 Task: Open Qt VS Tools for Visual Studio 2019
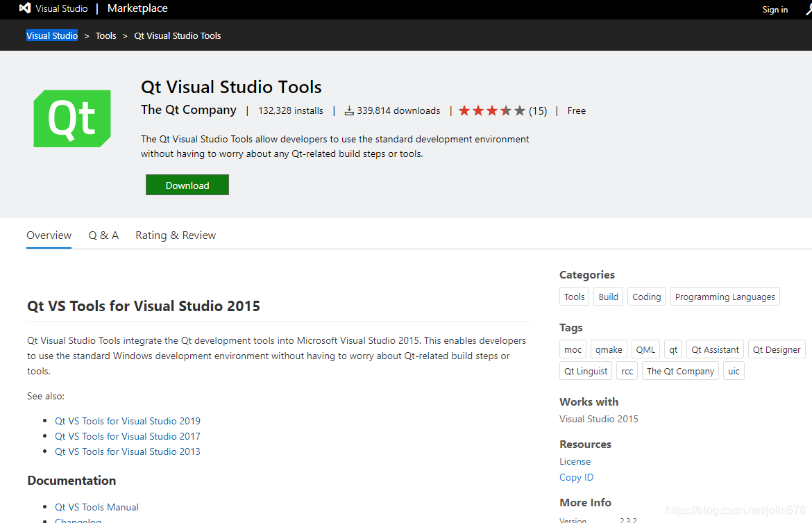click(128, 421)
